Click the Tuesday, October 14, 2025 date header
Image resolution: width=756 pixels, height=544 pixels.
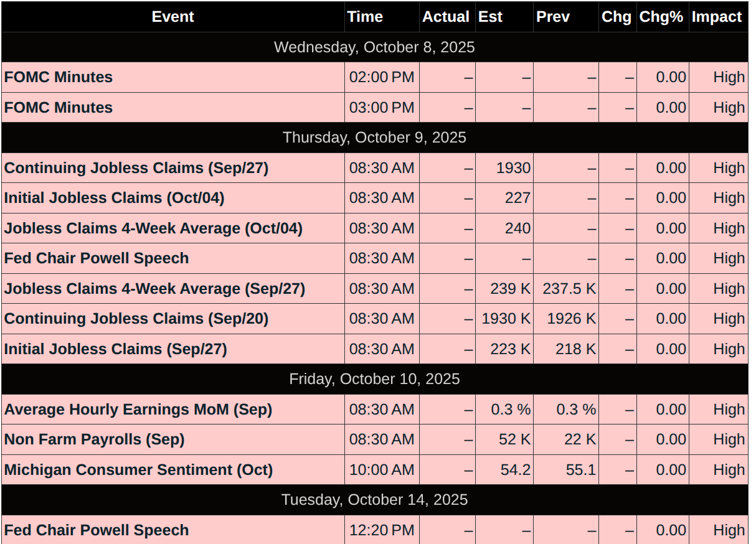[x=374, y=500]
